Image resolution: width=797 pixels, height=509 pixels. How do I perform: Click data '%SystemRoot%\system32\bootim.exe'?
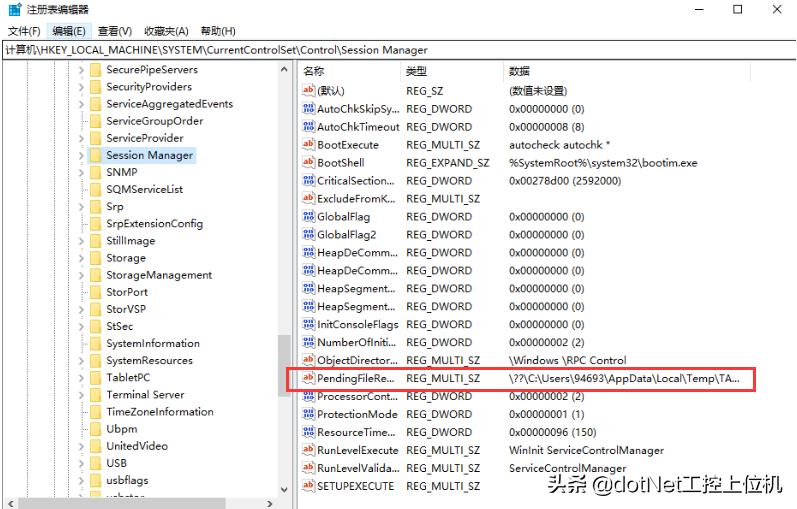pyautogui.click(x=603, y=163)
